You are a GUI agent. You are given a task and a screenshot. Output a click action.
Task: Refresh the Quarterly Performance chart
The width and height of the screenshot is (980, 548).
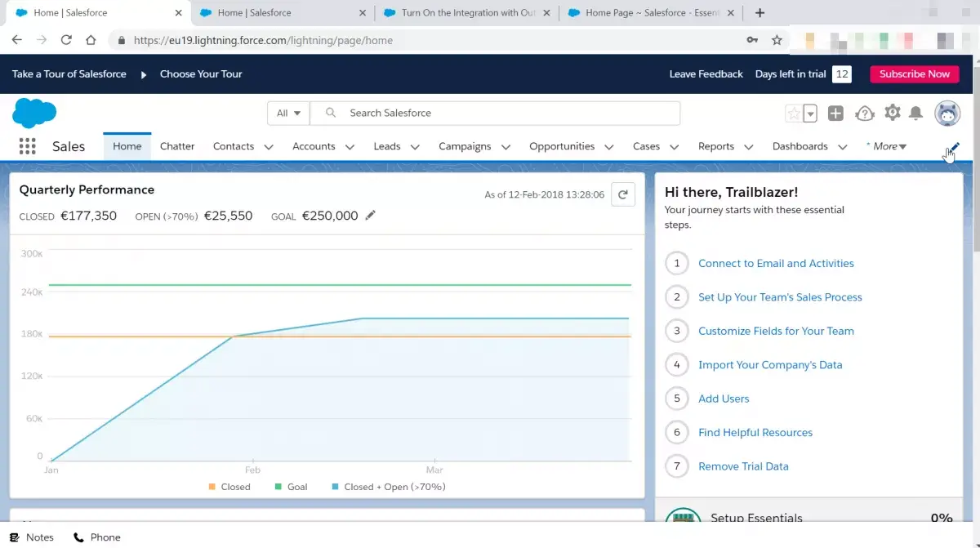coord(623,194)
